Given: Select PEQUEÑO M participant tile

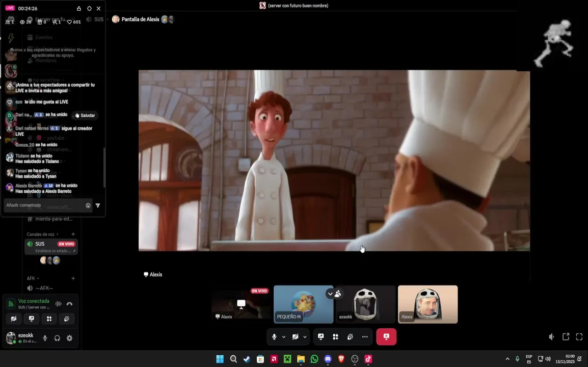Looking at the screenshot, I should tap(303, 304).
